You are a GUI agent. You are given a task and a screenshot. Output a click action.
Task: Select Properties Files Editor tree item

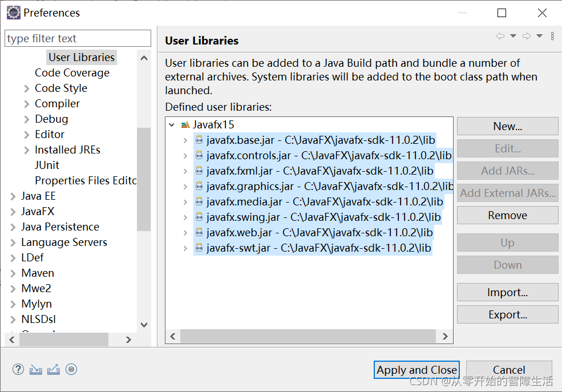coord(86,180)
